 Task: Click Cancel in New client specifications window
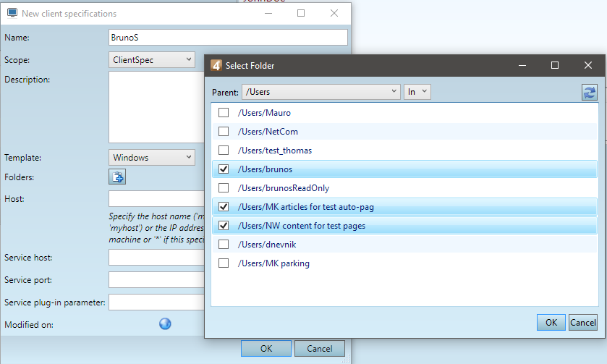coord(319,348)
